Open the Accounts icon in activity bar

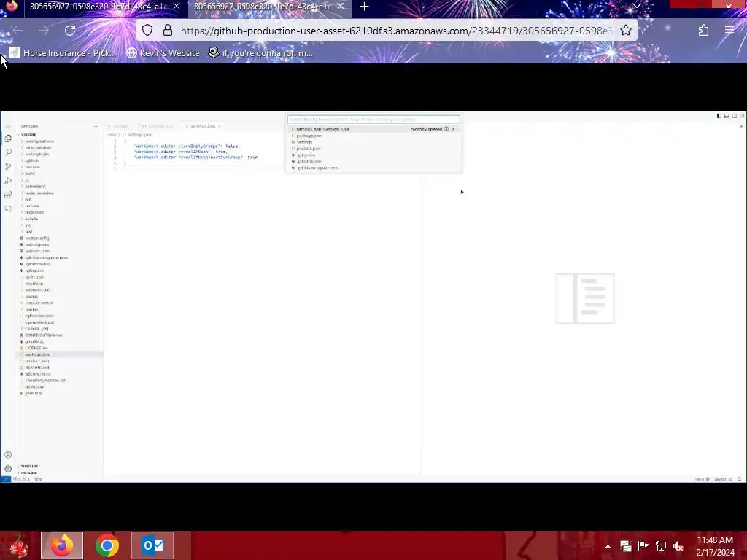(x=8, y=455)
